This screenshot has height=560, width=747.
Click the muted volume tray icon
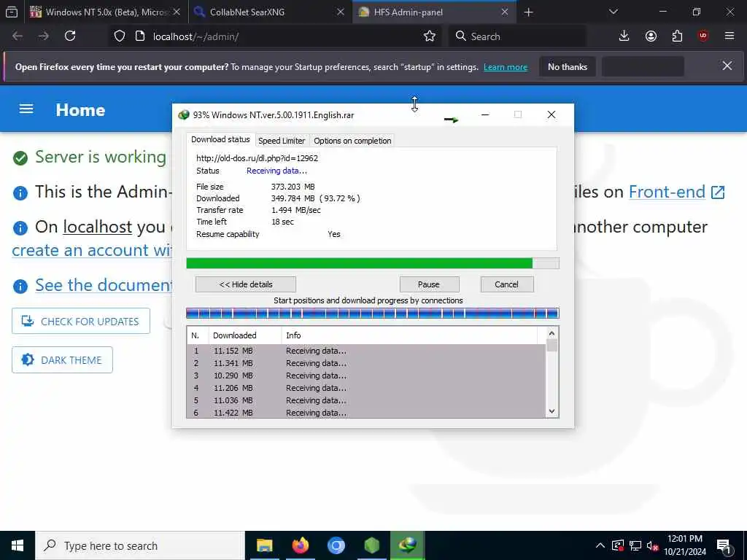click(652, 545)
